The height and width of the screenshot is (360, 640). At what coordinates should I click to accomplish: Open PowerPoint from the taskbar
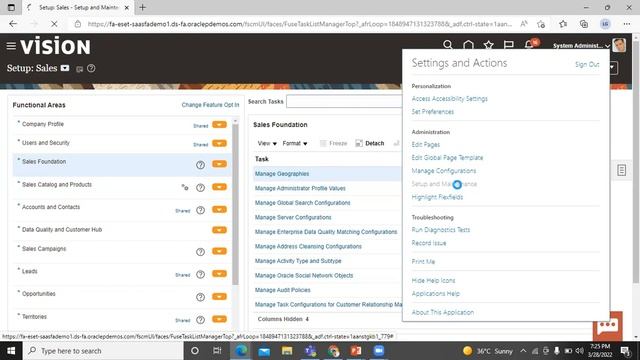(356, 351)
